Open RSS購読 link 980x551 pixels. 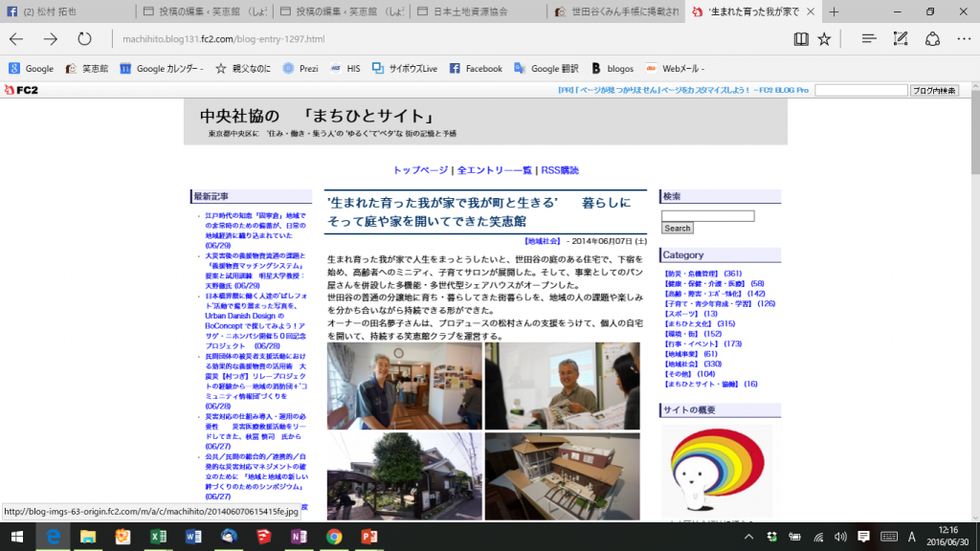tap(559, 170)
